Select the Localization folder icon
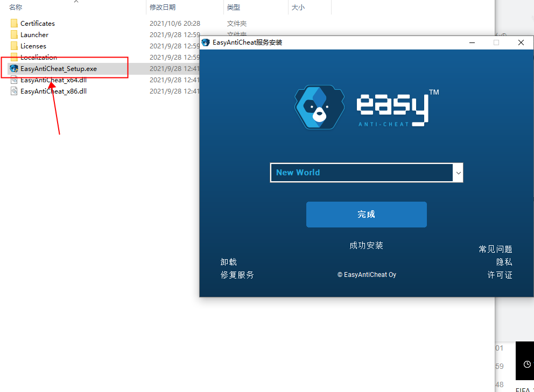Screen dimensions: 534x392 click(14, 56)
